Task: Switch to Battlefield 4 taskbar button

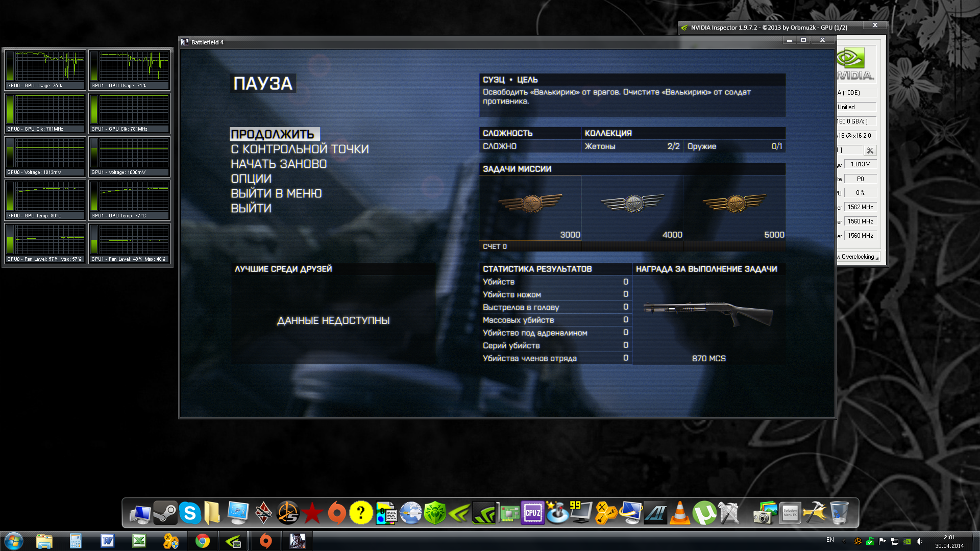Action: (298, 541)
